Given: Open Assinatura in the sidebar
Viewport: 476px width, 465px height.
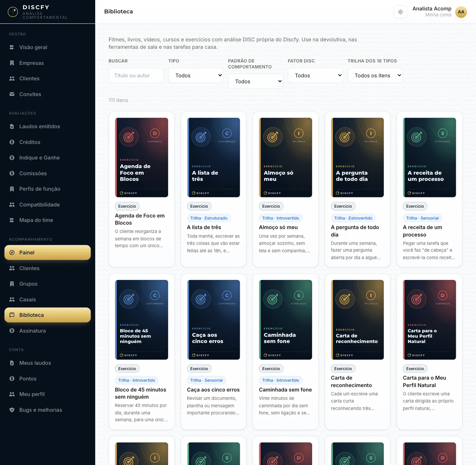Looking at the screenshot, I should tap(48, 331).
